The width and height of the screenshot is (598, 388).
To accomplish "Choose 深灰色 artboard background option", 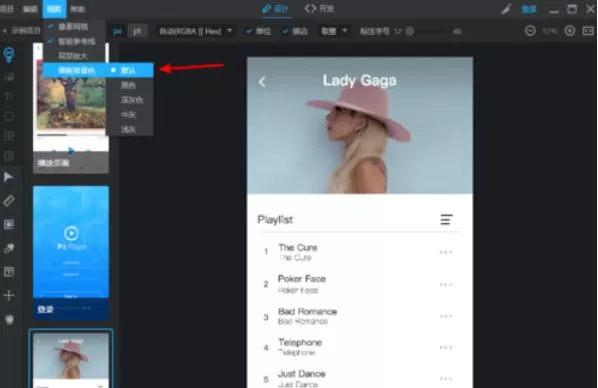I will [x=130, y=100].
